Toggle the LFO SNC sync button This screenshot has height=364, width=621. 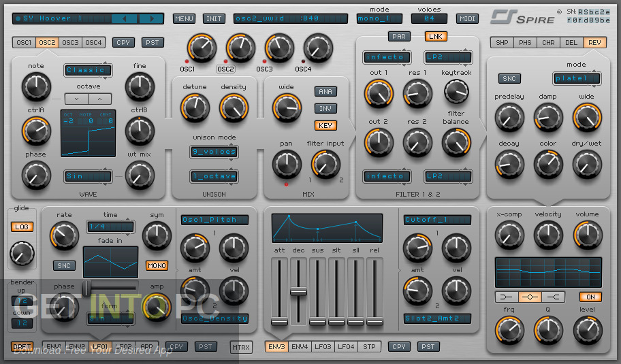coord(64,265)
